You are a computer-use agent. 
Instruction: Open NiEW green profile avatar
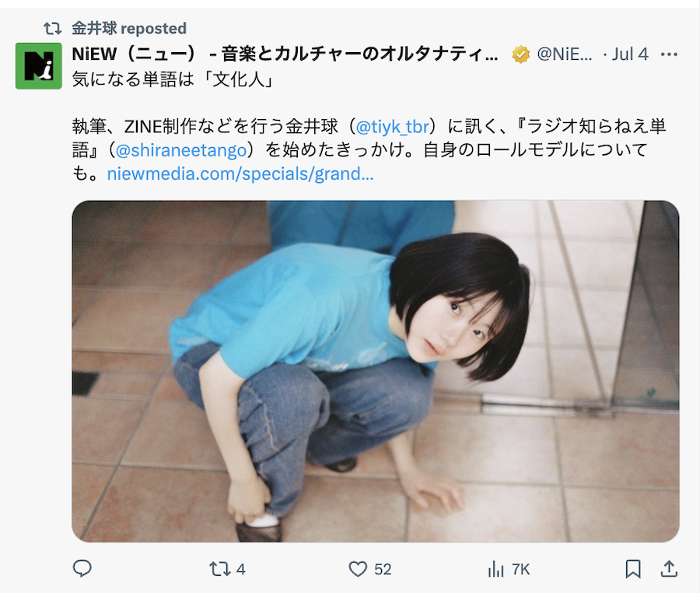pos(39,66)
